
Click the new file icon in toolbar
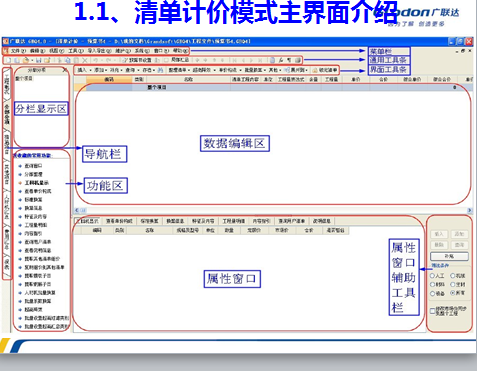click(9, 60)
